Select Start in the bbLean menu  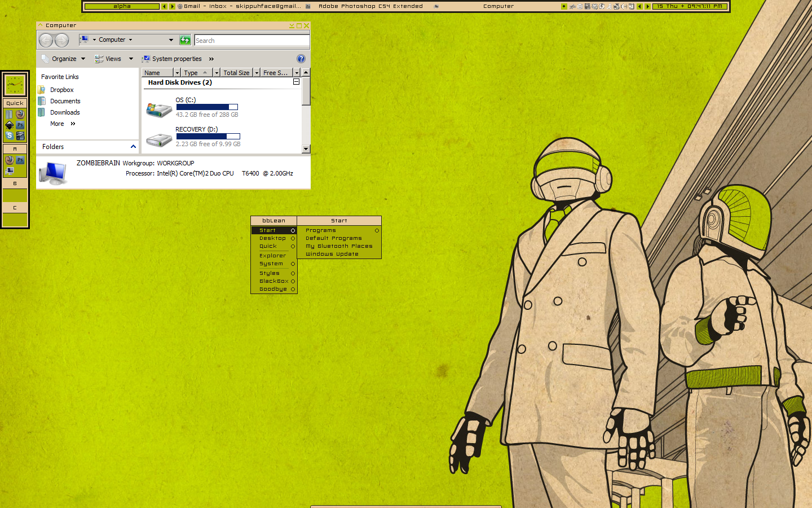tap(274, 230)
